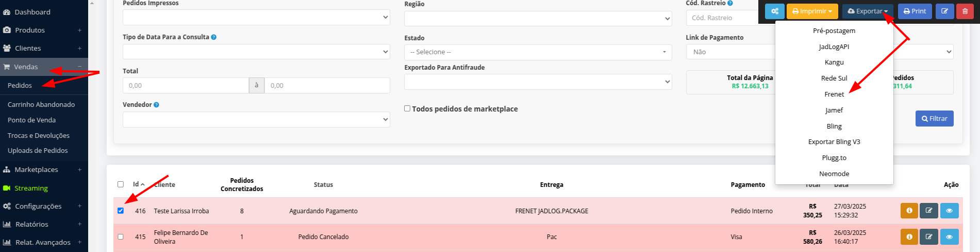Open Carrinho Abandonado sidebar link
This screenshot has width=980, height=252.
pos(41,105)
